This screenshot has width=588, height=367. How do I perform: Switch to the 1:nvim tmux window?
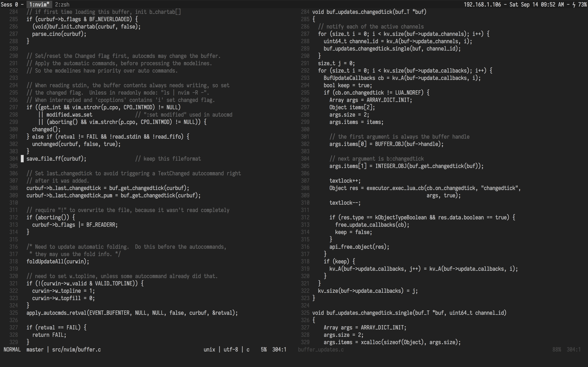pos(39,4)
